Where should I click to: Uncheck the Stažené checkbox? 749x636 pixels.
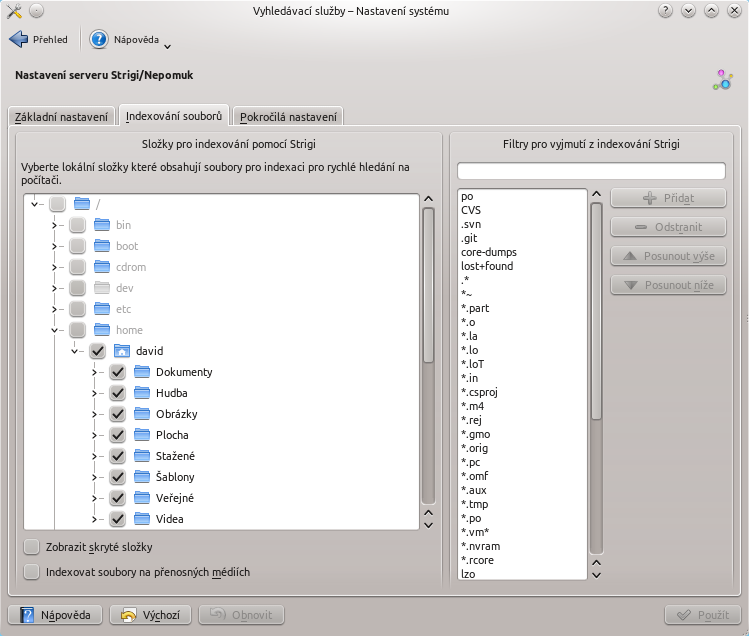(x=118, y=456)
